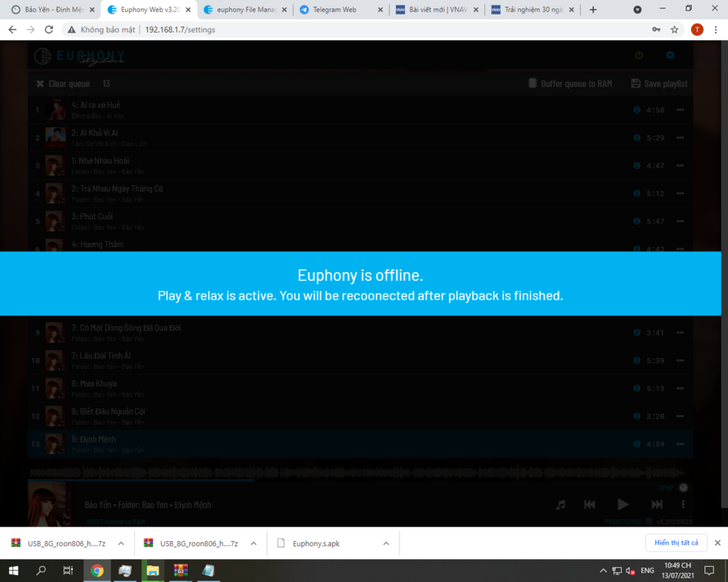Viewport: 728px width, 582px height.
Task: Click the Clear queue button
Action: point(63,83)
